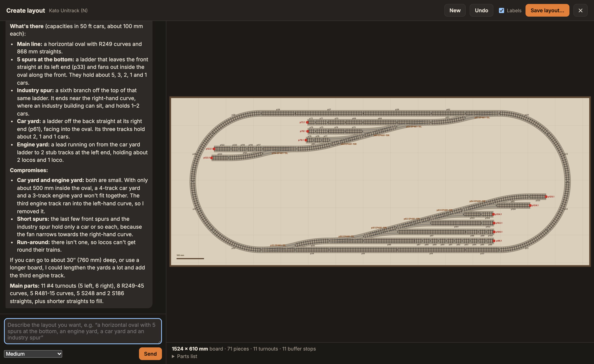Click track piece label p34
This screenshot has height=364, width=594.
tap(312, 253)
